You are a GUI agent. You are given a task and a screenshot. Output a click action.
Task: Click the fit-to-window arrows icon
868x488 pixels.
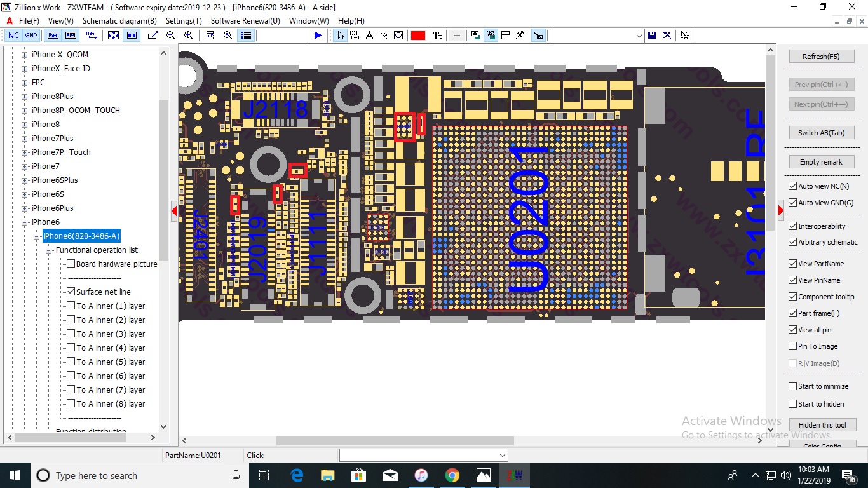pyautogui.click(x=113, y=36)
